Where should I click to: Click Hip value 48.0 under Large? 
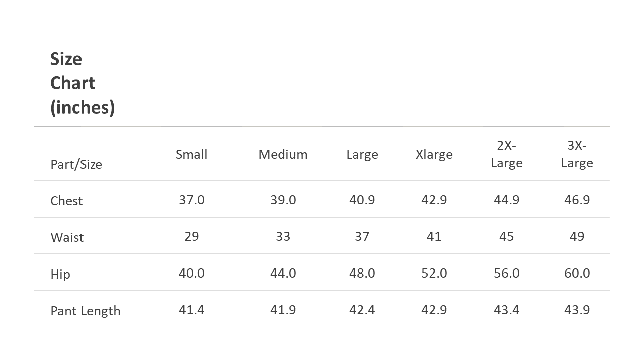coord(362,273)
